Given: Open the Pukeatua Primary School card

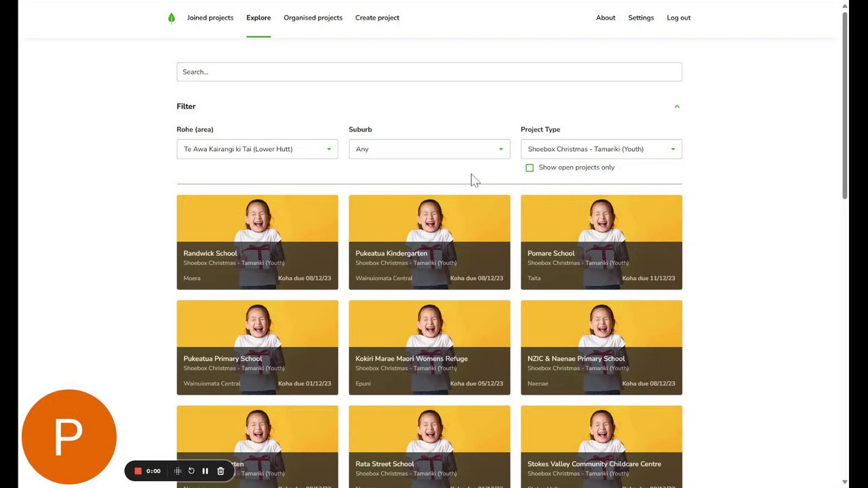Looking at the screenshot, I should click(257, 348).
